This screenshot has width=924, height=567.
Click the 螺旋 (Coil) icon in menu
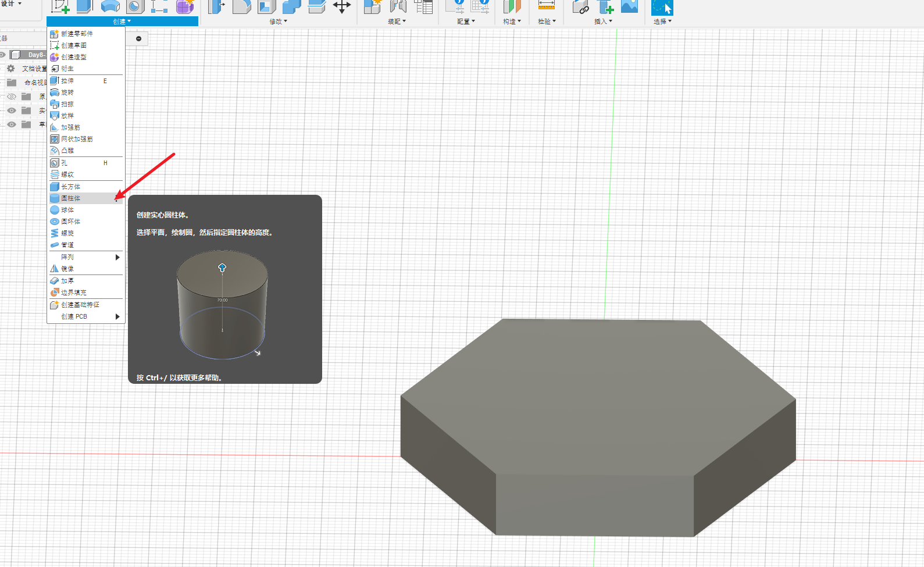click(55, 233)
